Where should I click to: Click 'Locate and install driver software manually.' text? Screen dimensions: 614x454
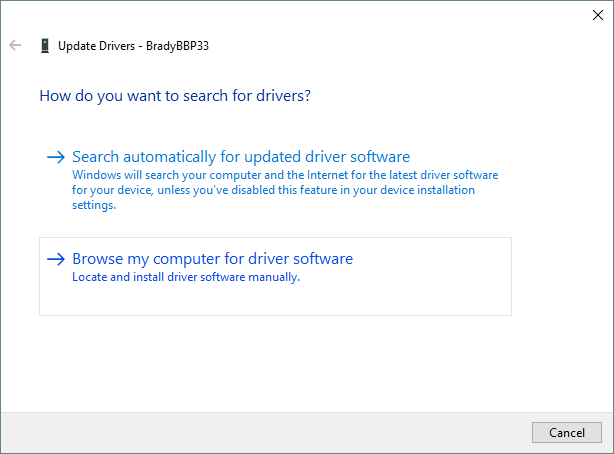186,277
